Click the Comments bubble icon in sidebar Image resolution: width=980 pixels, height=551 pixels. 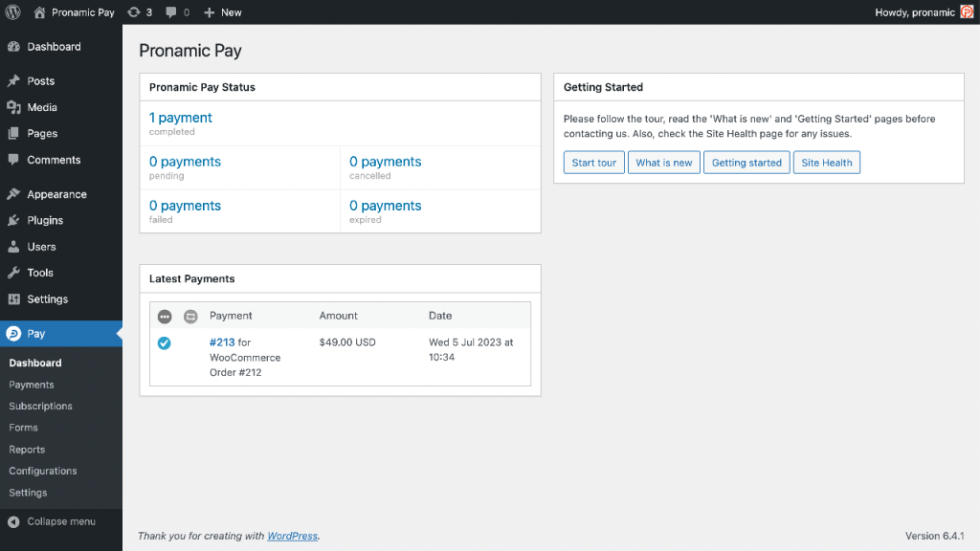click(13, 160)
